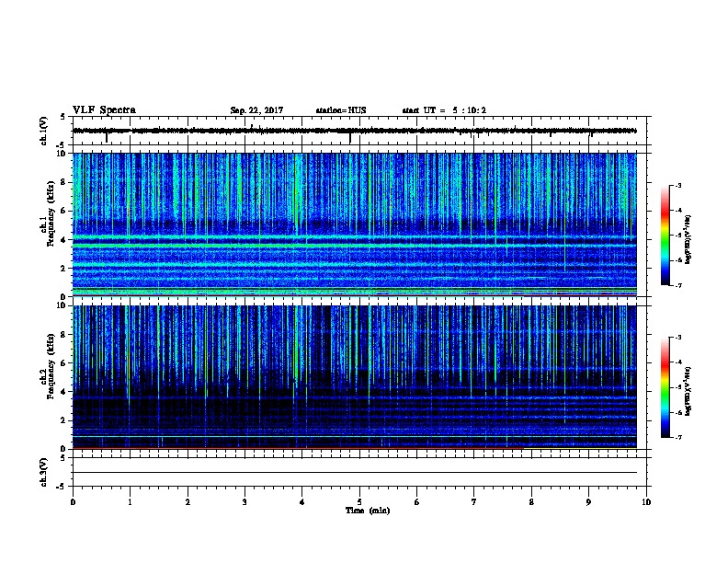Click the ch.1 waveform trace panel
728x563 pixels.
(x=359, y=131)
